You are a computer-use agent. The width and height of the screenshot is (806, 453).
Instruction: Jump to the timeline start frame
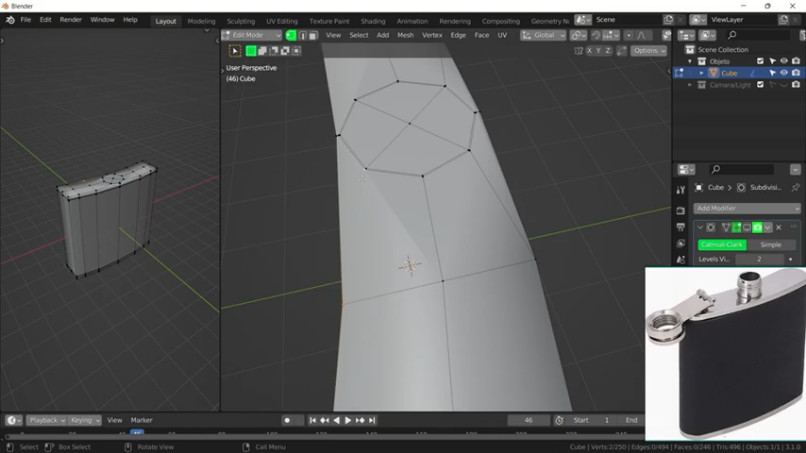(x=313, y=420)
